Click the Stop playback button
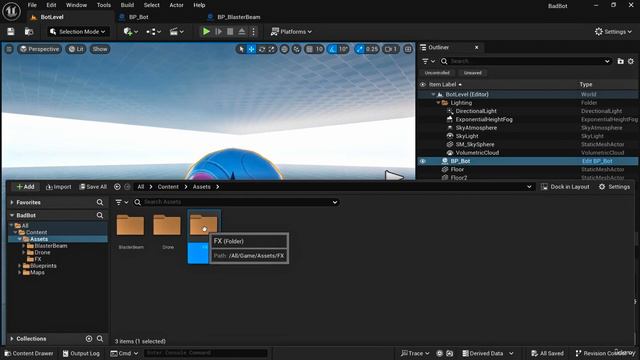The image size is (640, 360). 230,31
